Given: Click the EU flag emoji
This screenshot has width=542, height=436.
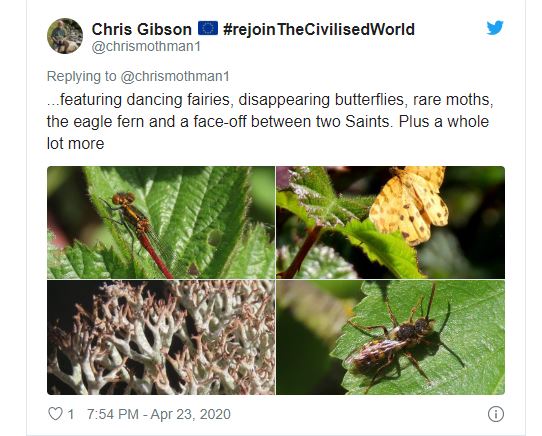Looking at the screenshot, I should pos(208,28).
